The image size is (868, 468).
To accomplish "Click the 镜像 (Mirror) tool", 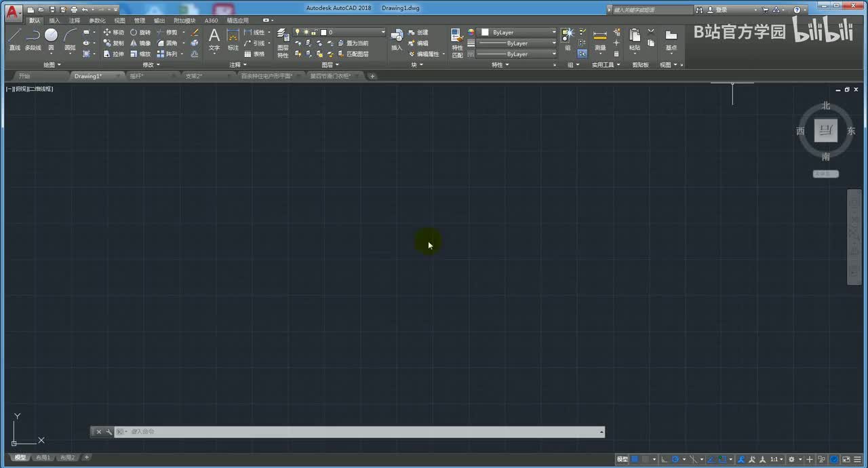I will pos(140,43).
